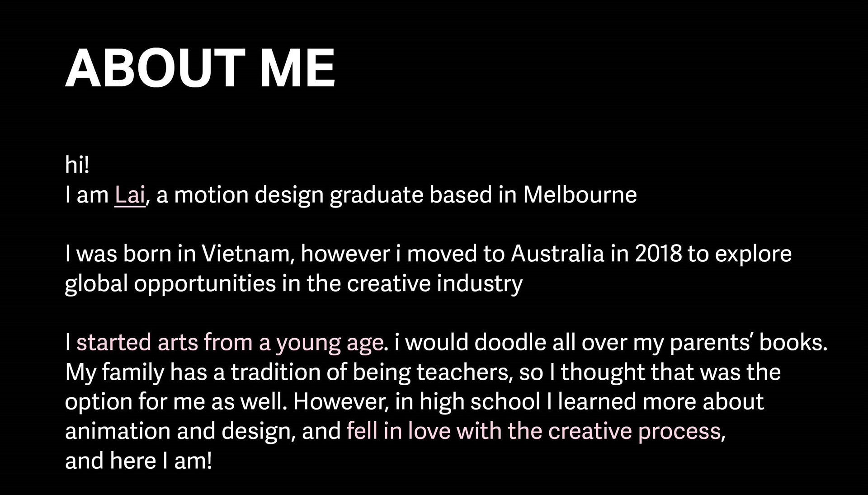The image size is (868, 495).
Task: Click the "ABOUT ME" heading
Action: [x=200, y=69]
